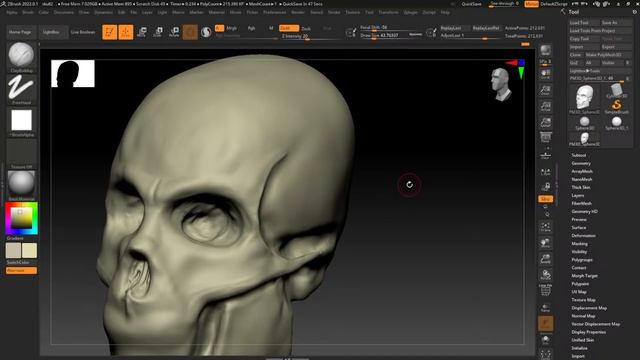Viewport: 640px width, 360px height.
Task: Click Save As in Tool palette
Action: coord(616,23)
